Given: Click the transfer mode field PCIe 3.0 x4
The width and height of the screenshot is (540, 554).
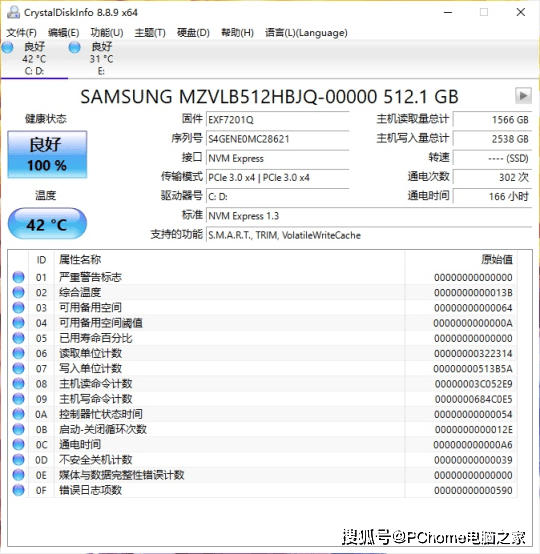Looking at the screenshot, I should (277, 177).
